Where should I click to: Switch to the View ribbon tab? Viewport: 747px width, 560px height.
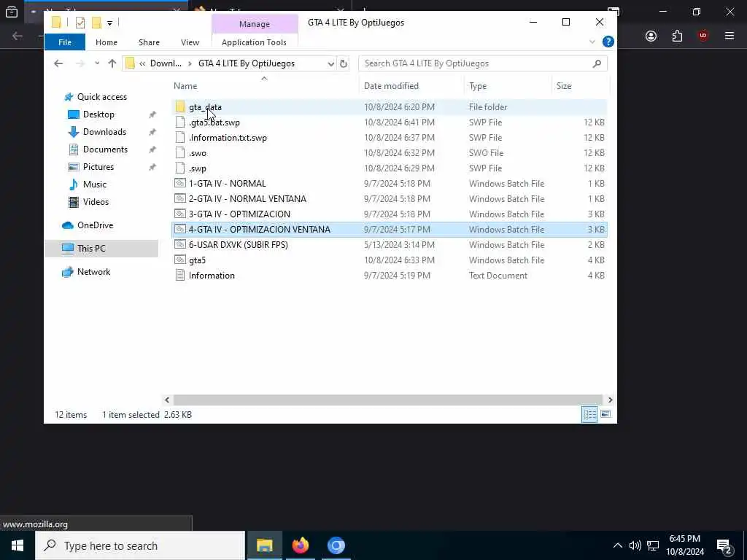190,42
